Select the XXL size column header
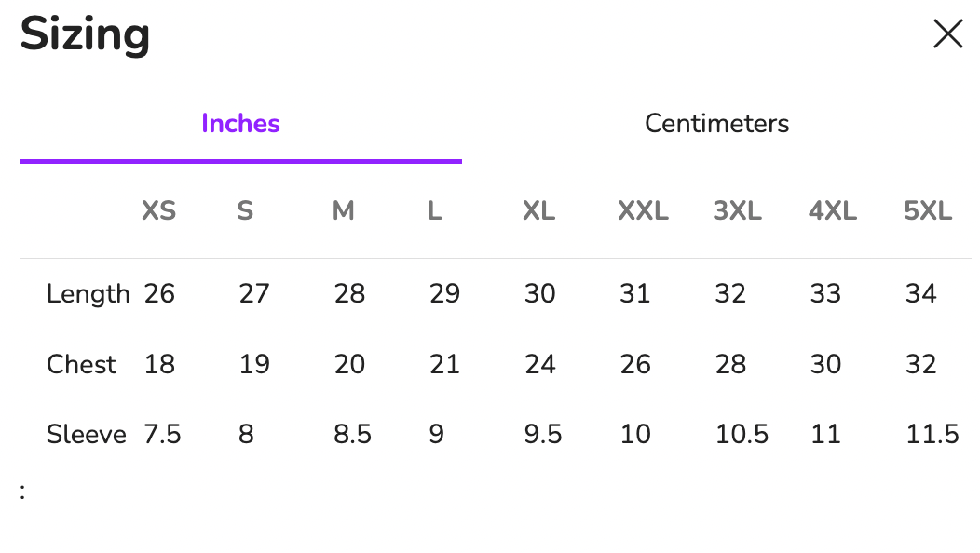 [x=643, y=211]
